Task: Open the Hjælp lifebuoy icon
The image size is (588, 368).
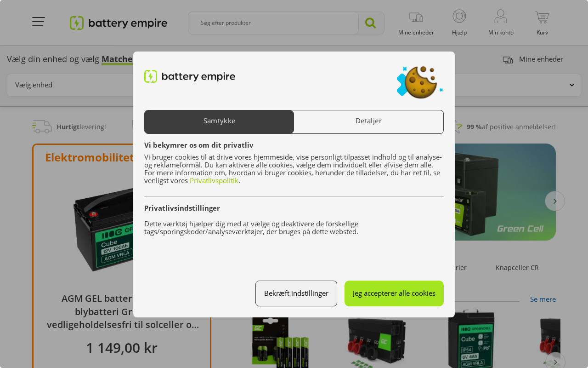Action: tap(459, 17)
